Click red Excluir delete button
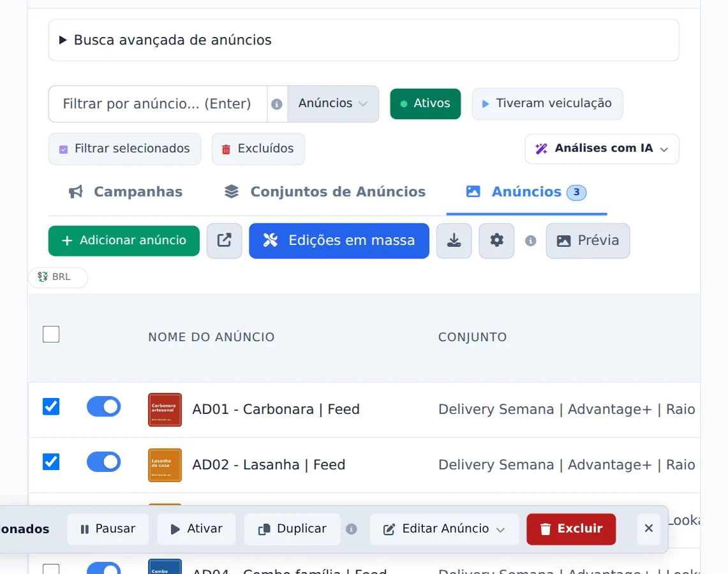The height and width of the screenshot is (574, 728). click(x=571, y=529)
